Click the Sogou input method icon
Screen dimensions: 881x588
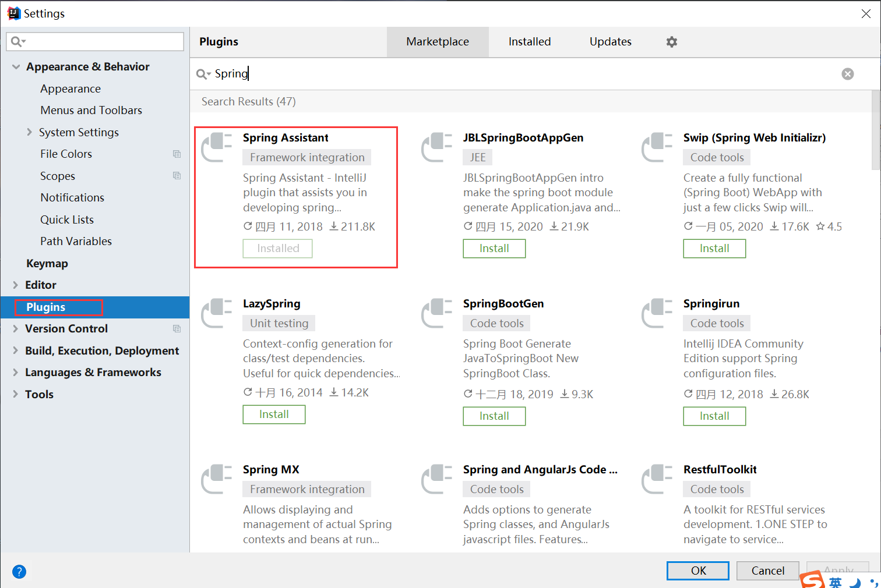[x=812, y=580]
